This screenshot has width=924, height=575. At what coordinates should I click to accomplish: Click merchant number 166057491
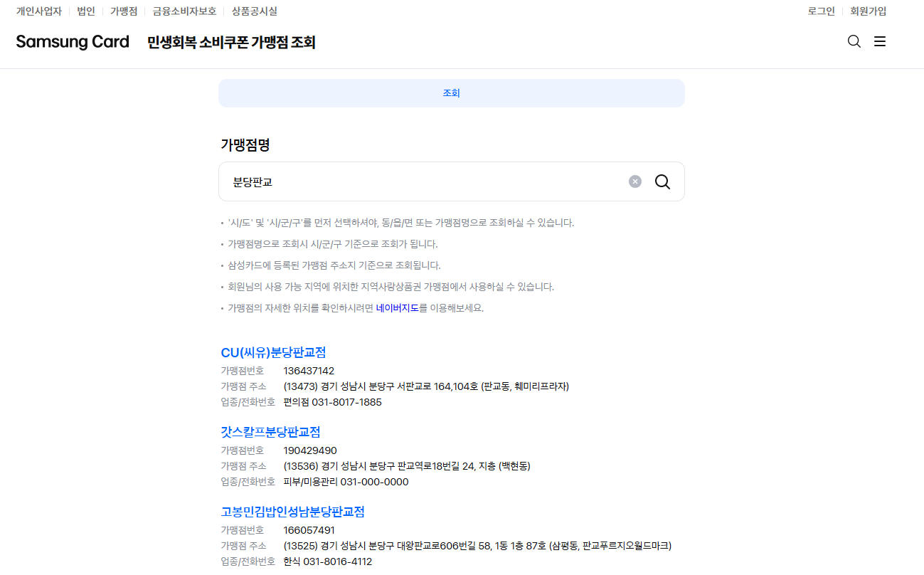pyautogui.click(x=309, y=530)
